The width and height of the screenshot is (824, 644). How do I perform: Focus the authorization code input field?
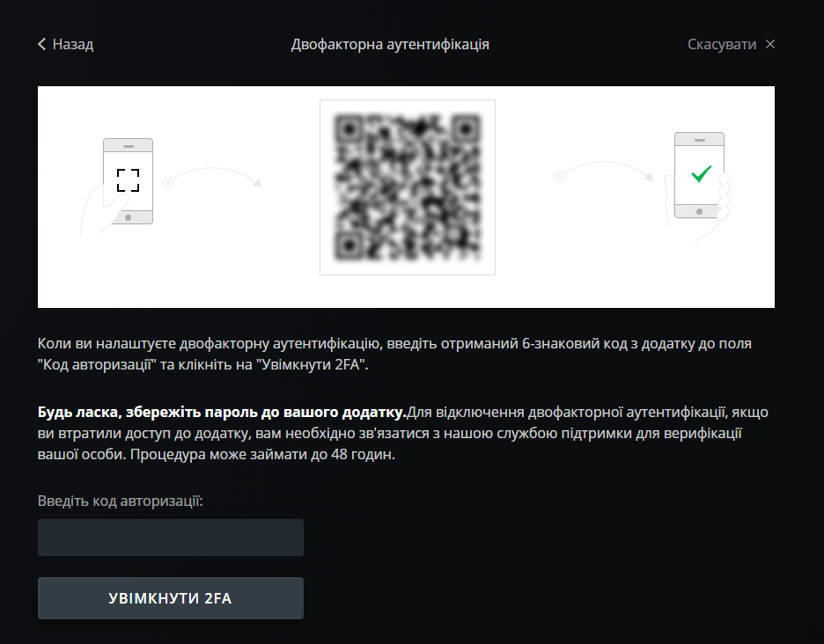point(171,538)
